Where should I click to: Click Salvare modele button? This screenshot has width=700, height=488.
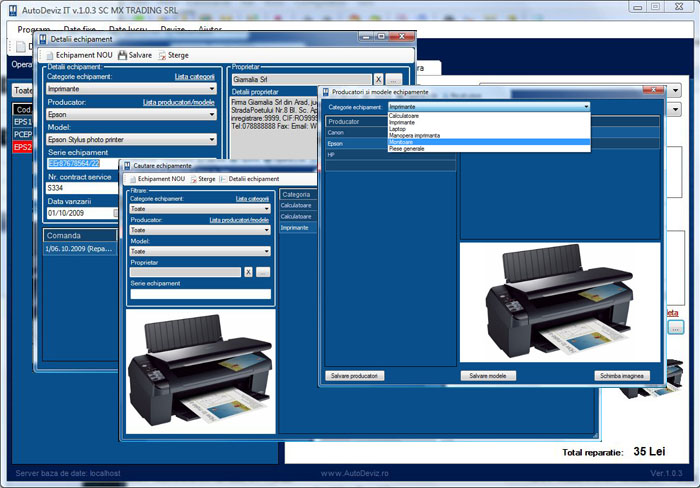click(488, 376)
